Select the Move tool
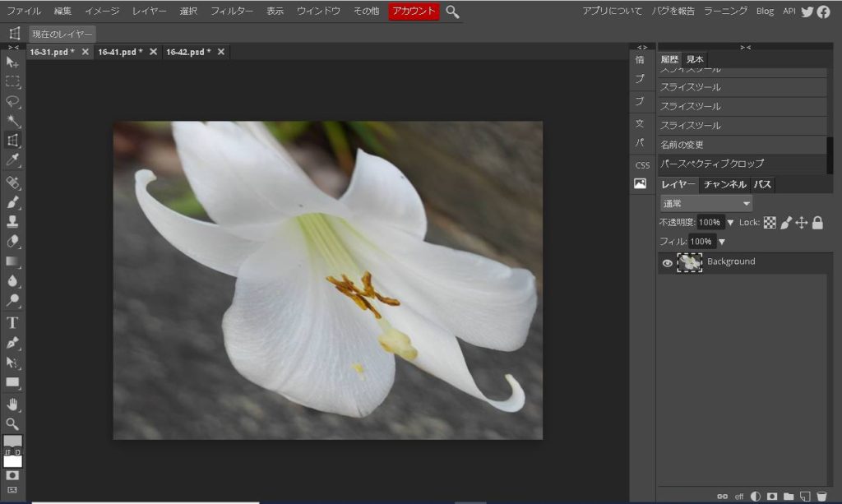 [x=12, y=62]
